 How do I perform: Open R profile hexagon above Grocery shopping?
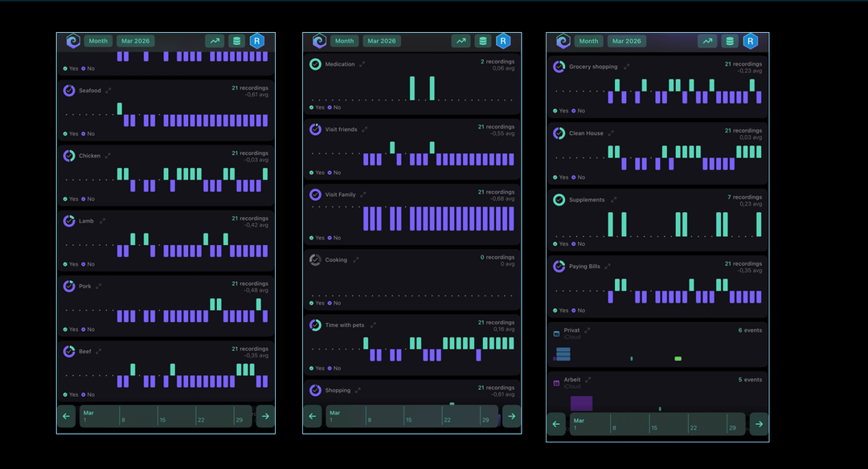(x=750, y=42)
